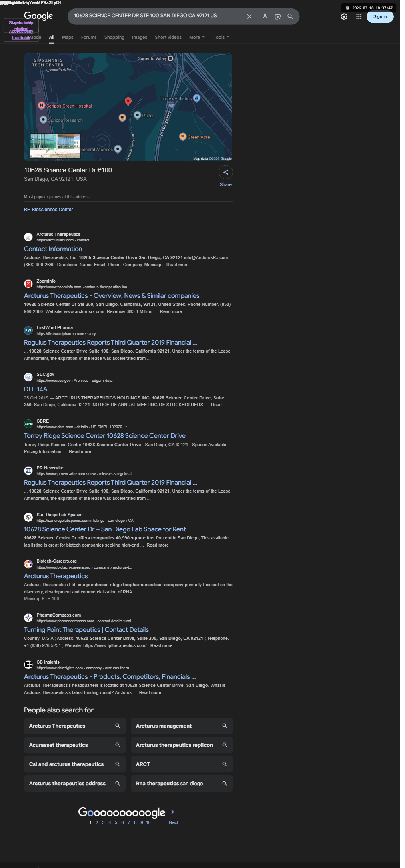Viewport: 405px width, 868px height.
Task: Start voice search with the microphone icon
Action: [265, 16]
